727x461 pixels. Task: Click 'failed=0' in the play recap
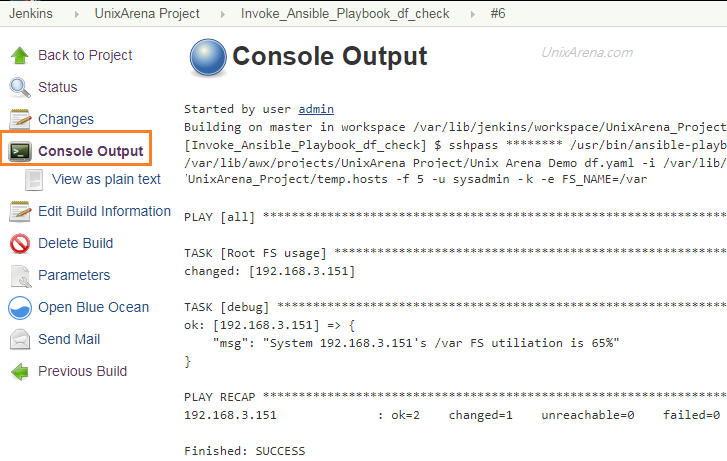(x=691, y=415)
